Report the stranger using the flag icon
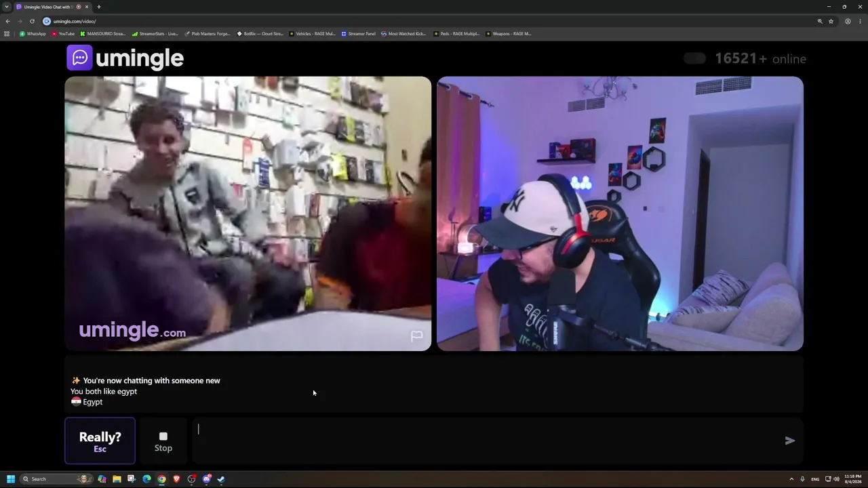868x488 pixels. [416, 336]
